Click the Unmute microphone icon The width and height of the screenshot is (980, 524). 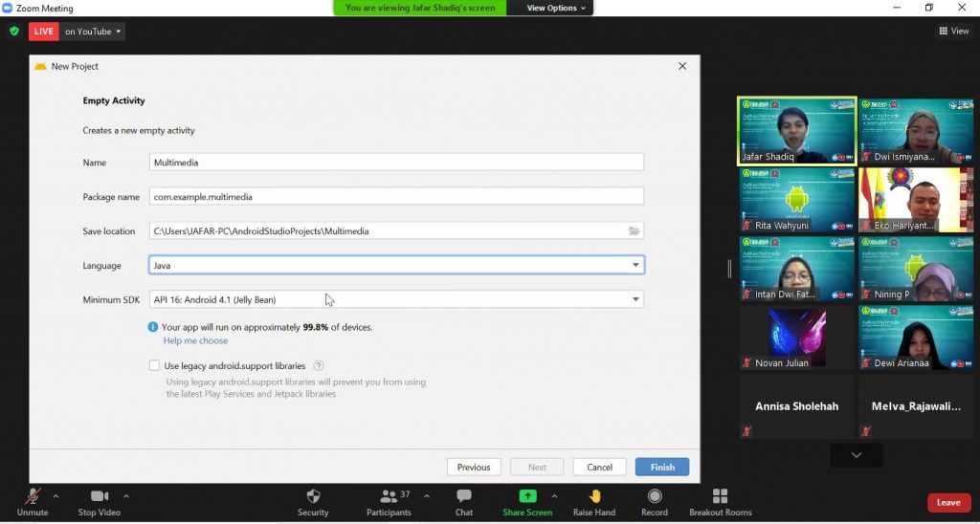[x=33, y=496]
